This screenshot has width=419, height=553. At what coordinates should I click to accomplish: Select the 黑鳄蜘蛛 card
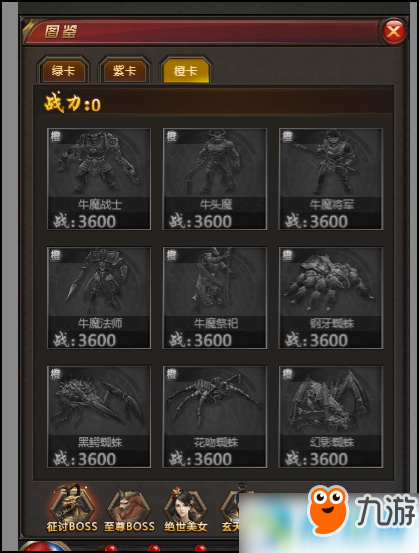(99, 417)
